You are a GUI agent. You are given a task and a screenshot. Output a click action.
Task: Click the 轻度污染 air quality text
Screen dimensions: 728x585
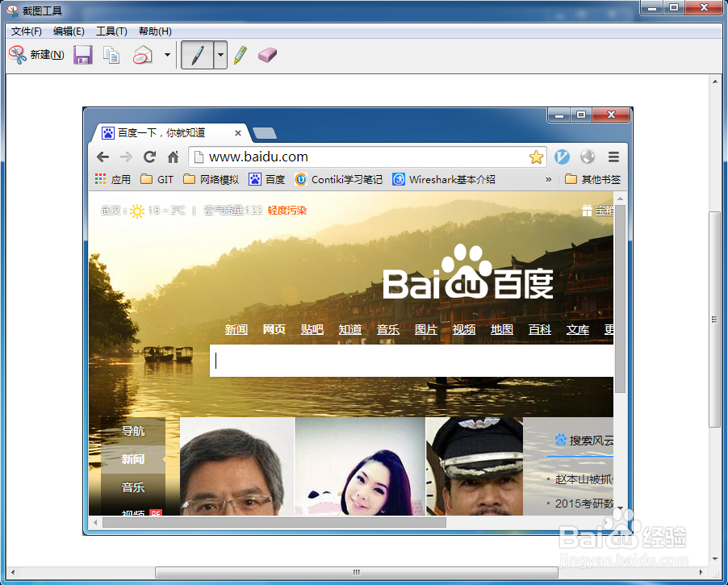[287, 211]
